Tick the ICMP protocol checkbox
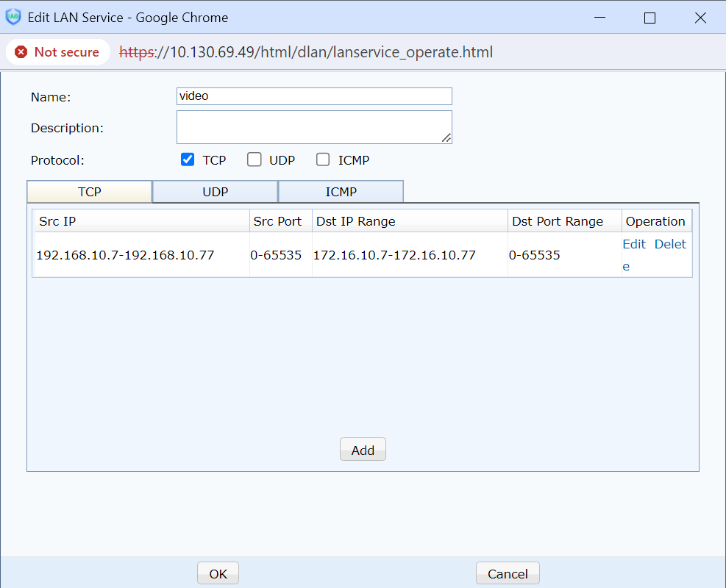The height and width of the screenshot is (588, 726). click(x=323, y=159)
